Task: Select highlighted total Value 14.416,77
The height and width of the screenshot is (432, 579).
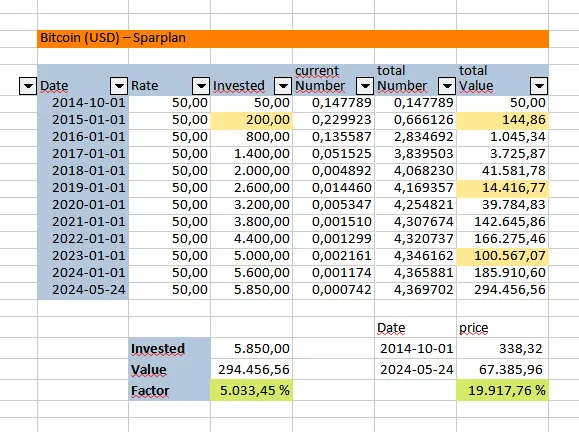Action: click(503, 188)
